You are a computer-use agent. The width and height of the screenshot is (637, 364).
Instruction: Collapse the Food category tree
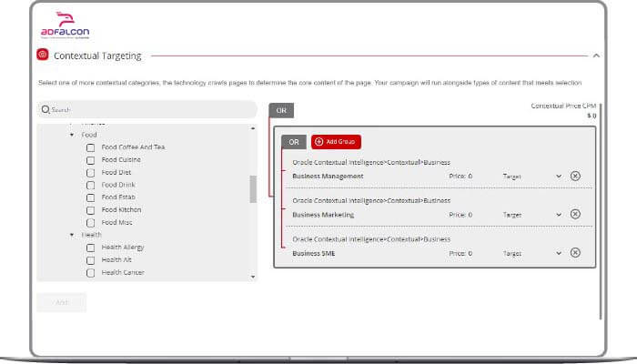tap(72, 135)
